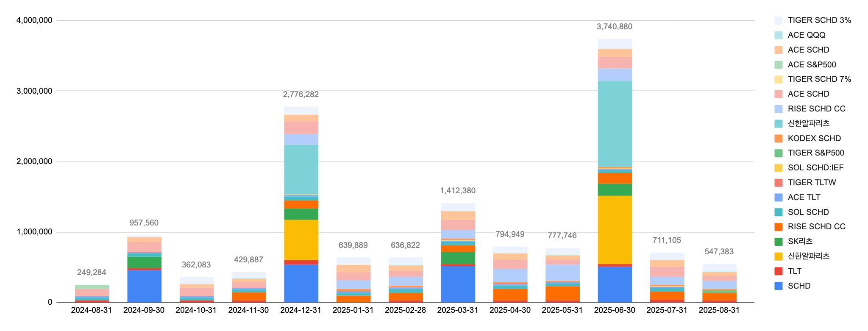Click the KODEX SCHD legend label
The image size is (868, 331).
coord(814,139)
